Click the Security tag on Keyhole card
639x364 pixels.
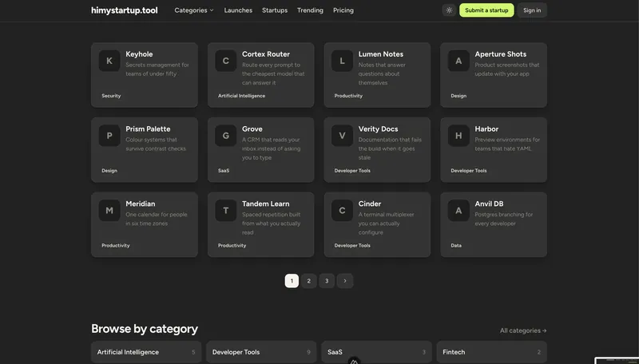[x=111, y=96]
